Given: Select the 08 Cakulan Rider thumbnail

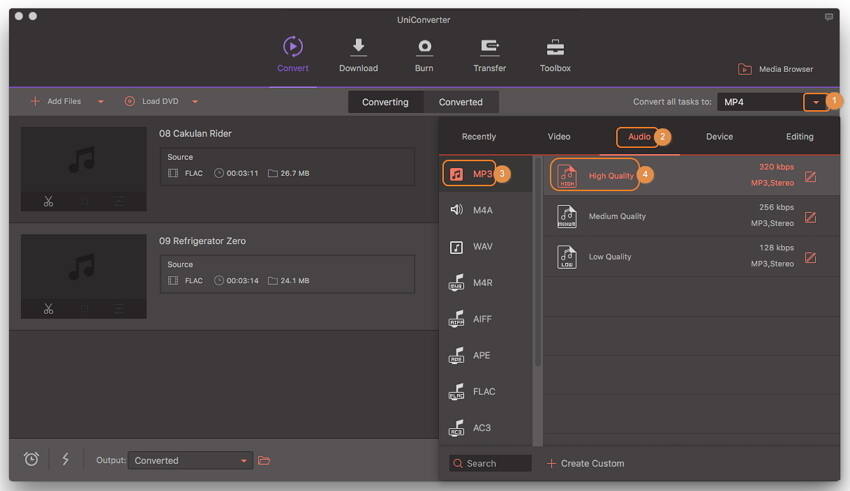Looking at the screenshot, I should tap(83, 169).
